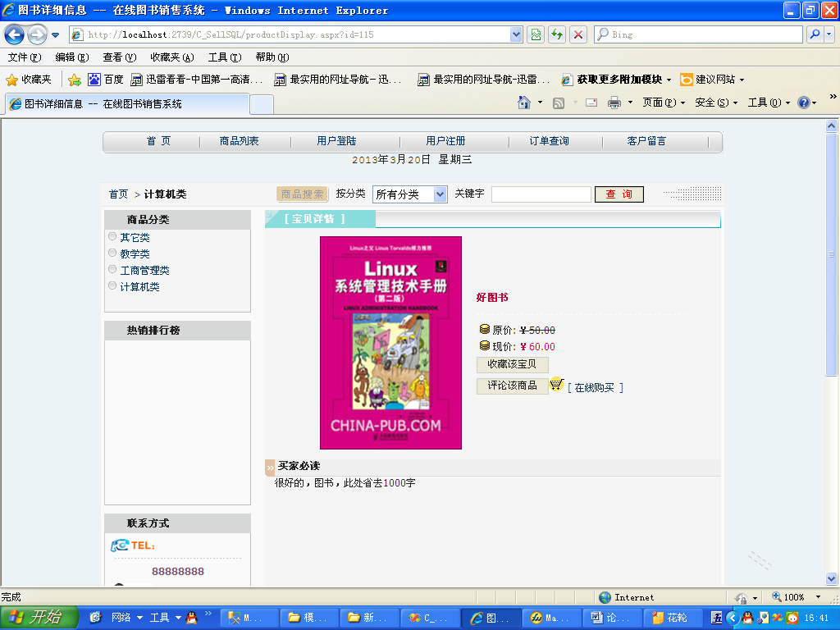This screenshot has width=840, height=630.
Task: Click the IE quick launch icon
Action: [95, 618]
